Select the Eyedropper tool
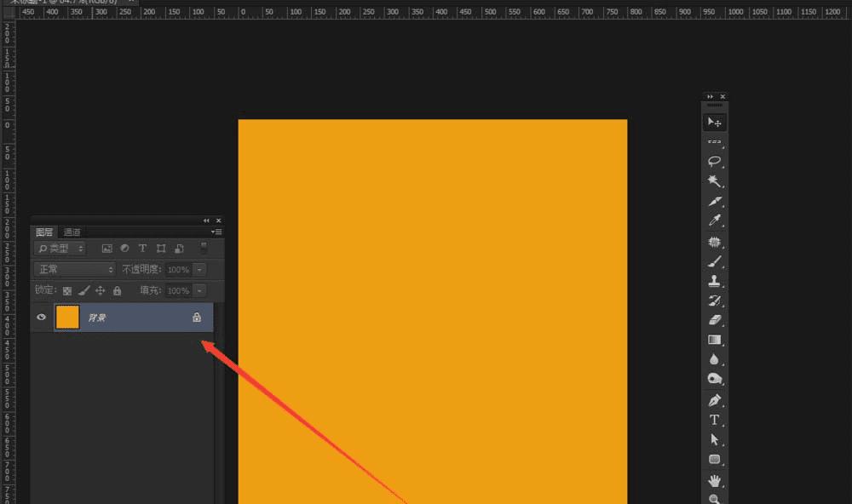The width and height of the screenshot is (852, 504). (x=714, y=220)
